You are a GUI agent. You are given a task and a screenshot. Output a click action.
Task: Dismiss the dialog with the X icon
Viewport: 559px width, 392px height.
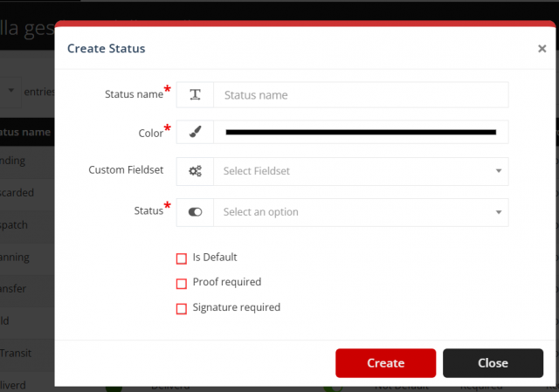click(x=542, y=49)
